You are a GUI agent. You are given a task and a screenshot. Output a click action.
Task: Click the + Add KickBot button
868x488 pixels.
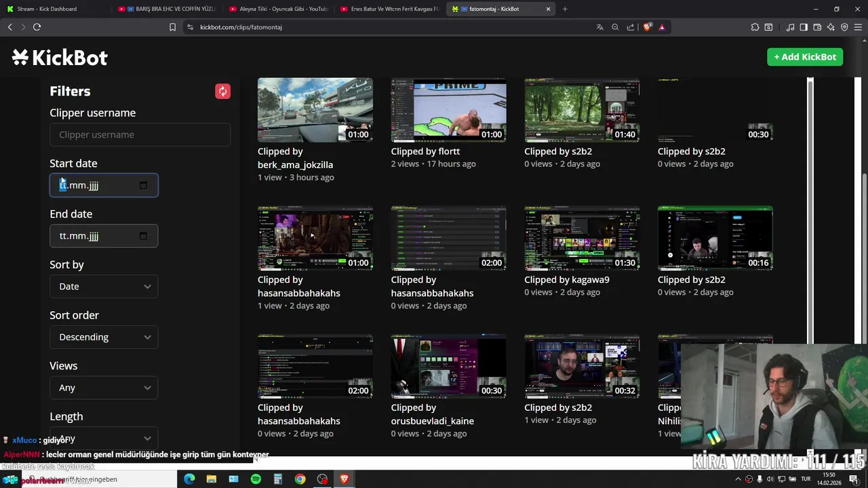(x=805, y=57)
